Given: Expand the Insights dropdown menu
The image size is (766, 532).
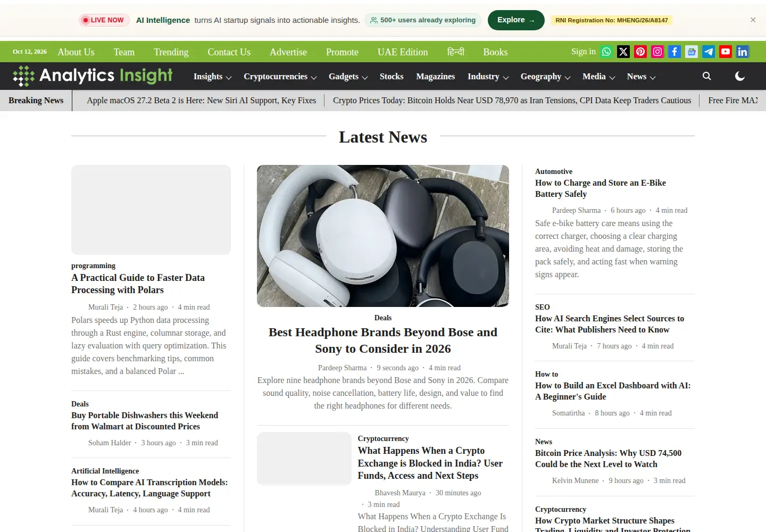Looking at the screenshot, I should point(213,77).
